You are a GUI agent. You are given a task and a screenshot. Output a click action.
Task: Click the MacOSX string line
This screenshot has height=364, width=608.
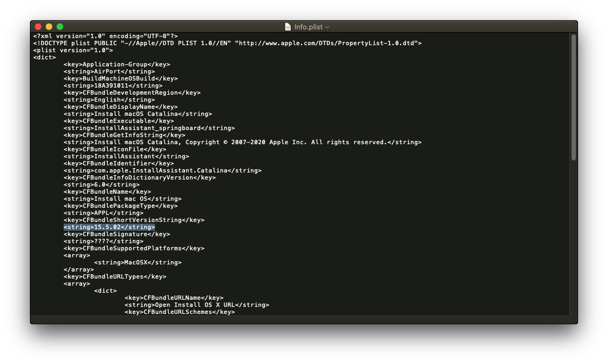point(138,262)
